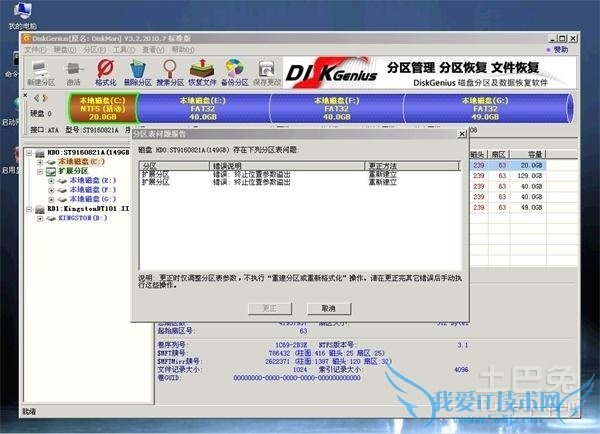The height and width of the screenshot is (434, 600).
Task: Select the C: NTFS 20.0GB partition bar
Action: click(x=103, y=108)
